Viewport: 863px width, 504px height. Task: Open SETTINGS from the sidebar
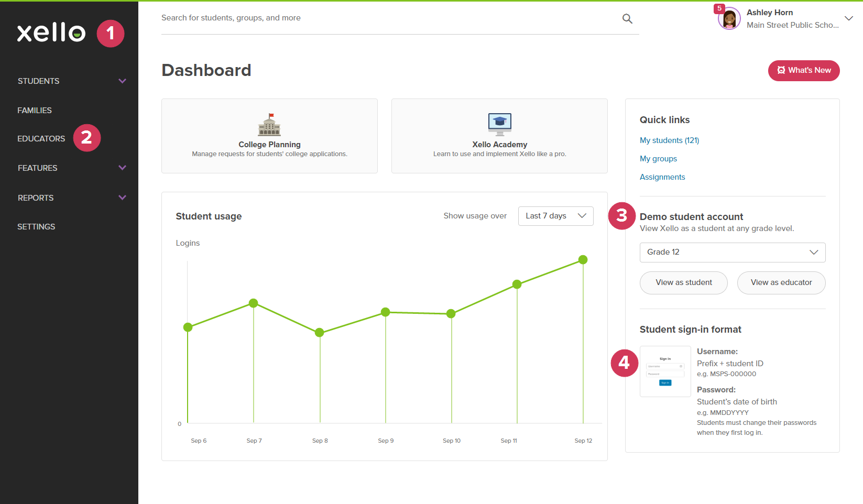tap(36, 226)
